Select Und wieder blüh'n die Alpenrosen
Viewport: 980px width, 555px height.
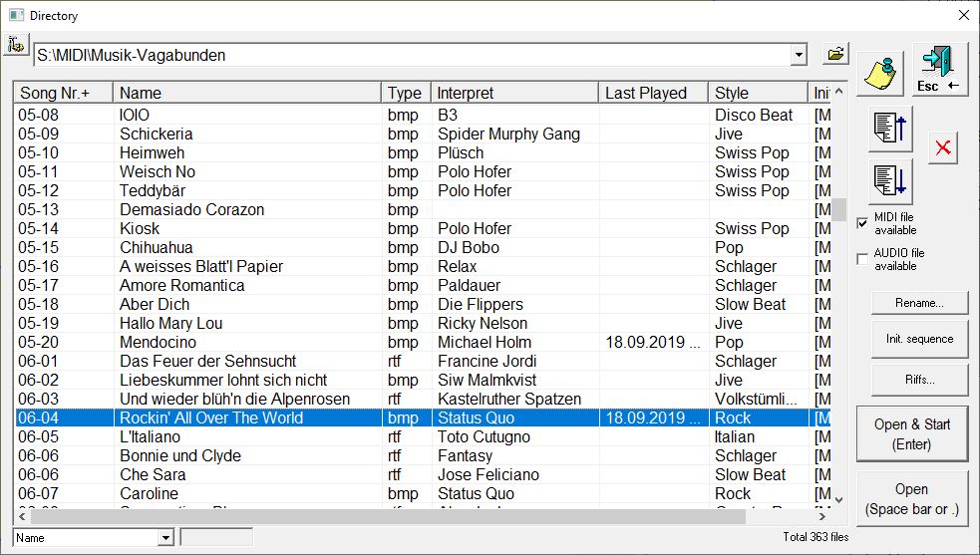point(234,399)
